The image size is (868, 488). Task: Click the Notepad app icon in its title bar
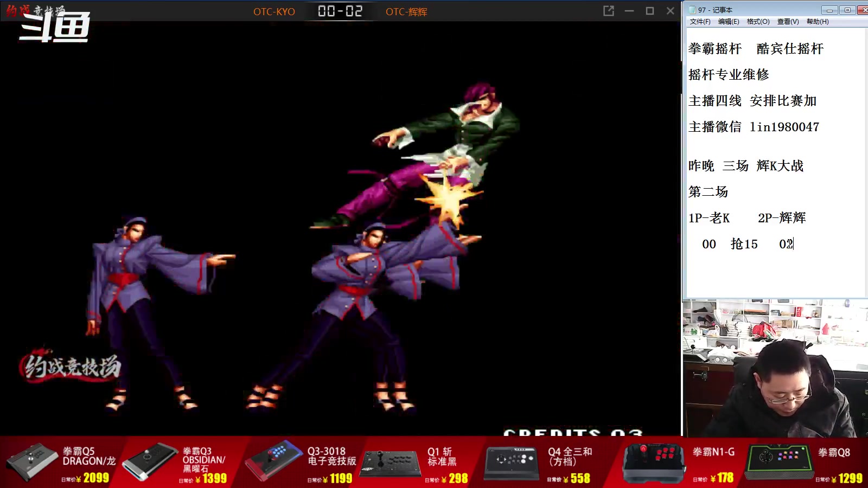(692, 10)
